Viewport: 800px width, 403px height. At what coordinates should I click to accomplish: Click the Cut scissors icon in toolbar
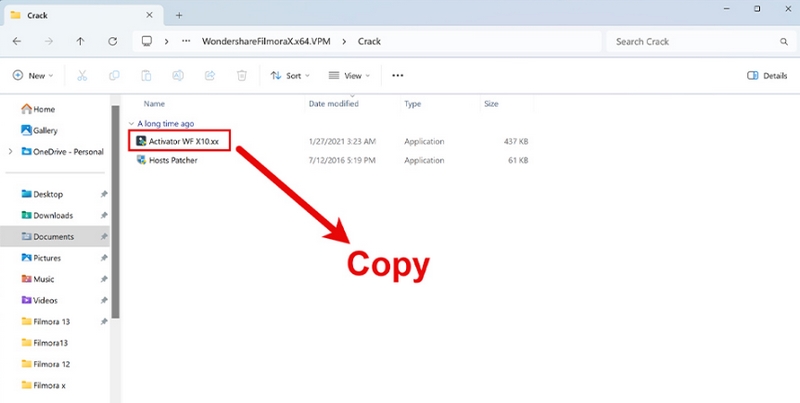click(82, 75)
